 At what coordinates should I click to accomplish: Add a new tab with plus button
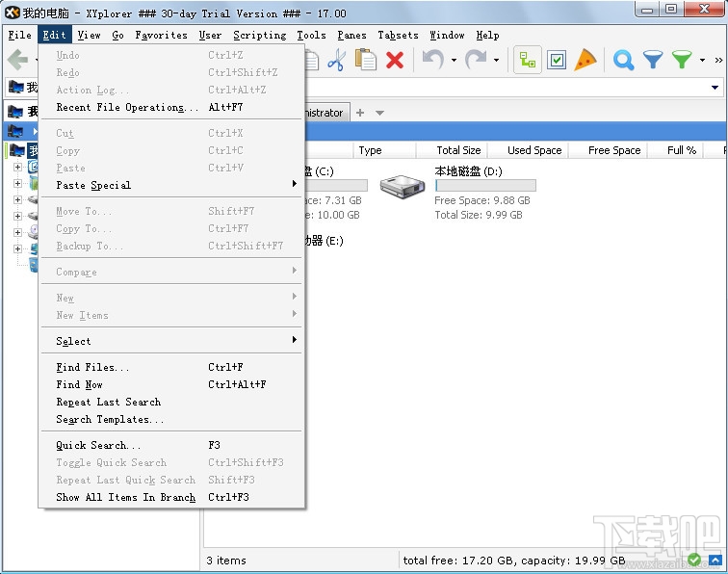(360, 113)
